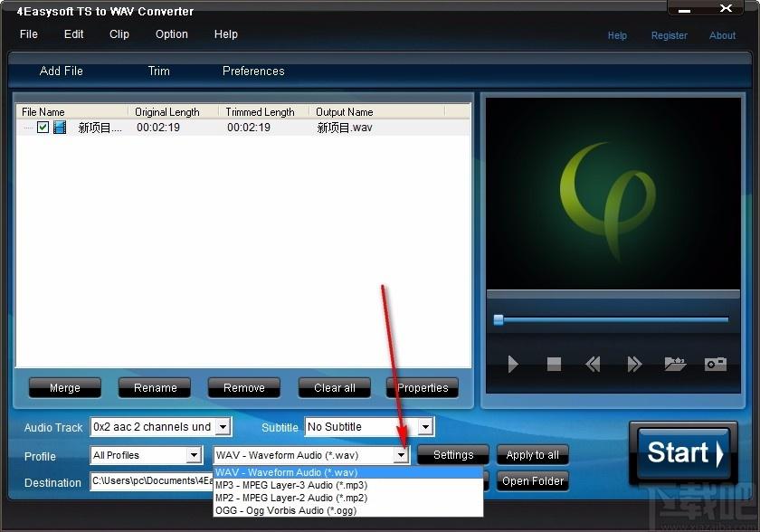Click the Rename button
This screenshot has width=760, height=532.
pyautogui.click(x=155, y=387)
